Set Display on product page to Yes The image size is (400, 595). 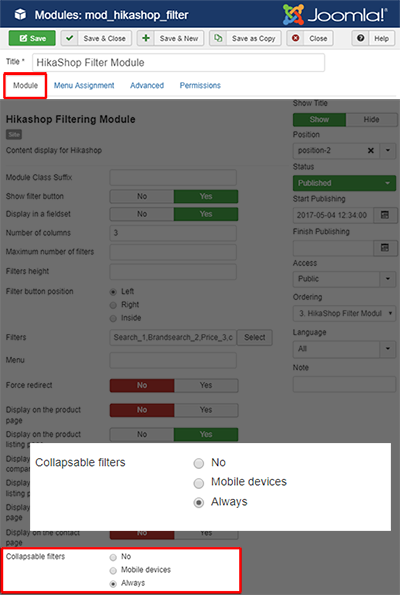(x=206, y=410)
